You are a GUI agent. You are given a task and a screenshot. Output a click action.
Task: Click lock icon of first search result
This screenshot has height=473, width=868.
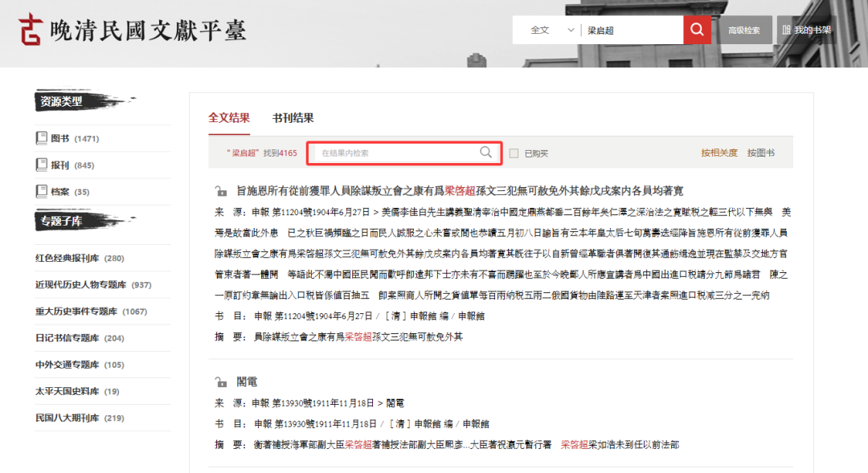click(x=221, y=191)
